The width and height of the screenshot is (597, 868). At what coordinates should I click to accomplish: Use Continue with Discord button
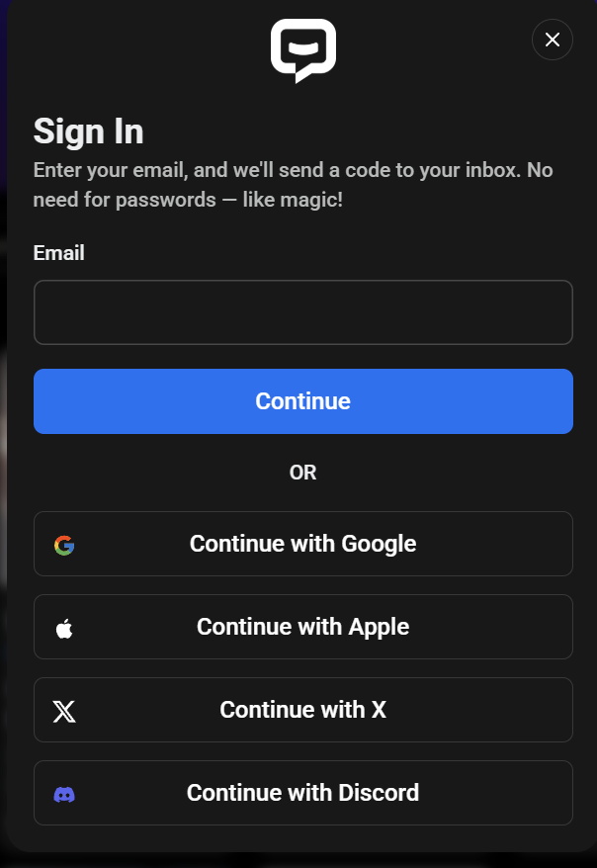[x=303, y=793]
